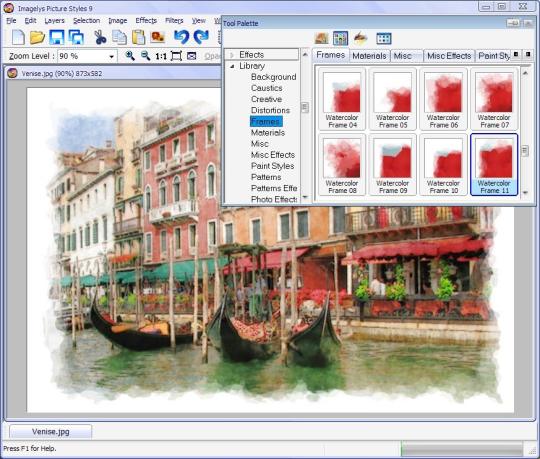
Task: Undo the last action with the blue arrow
Action: pos(181,36)
